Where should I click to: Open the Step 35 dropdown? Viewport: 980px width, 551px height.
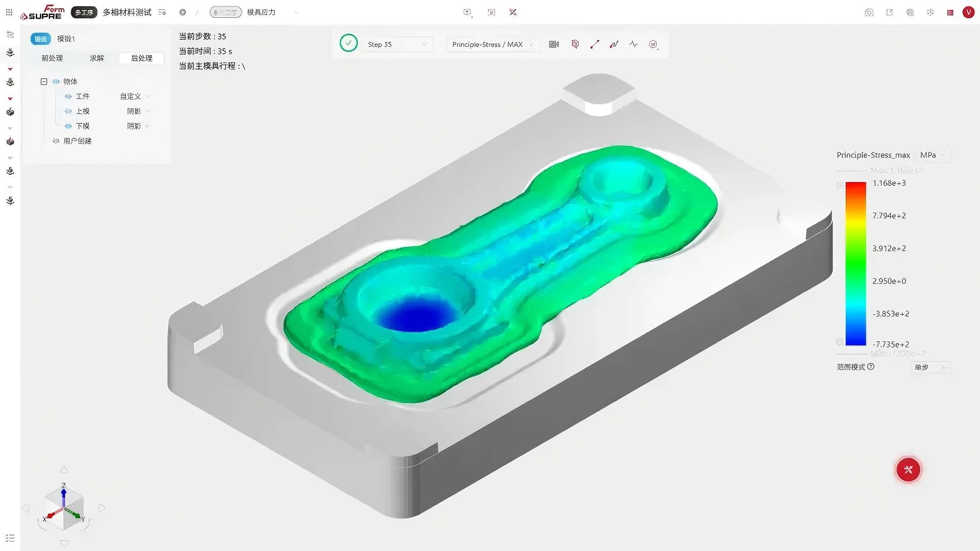[x=397, y=44]
